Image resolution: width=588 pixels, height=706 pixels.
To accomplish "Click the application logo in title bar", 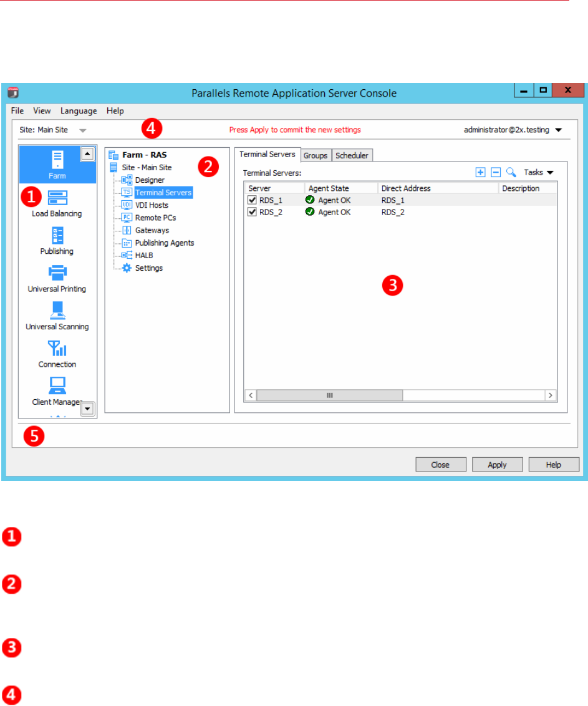I will click(13, 92).
